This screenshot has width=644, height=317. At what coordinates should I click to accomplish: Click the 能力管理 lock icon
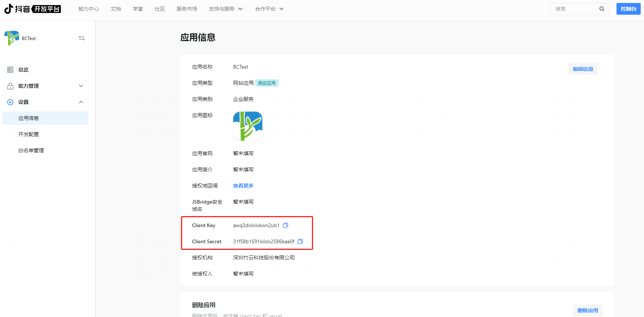tap(10, 86)
